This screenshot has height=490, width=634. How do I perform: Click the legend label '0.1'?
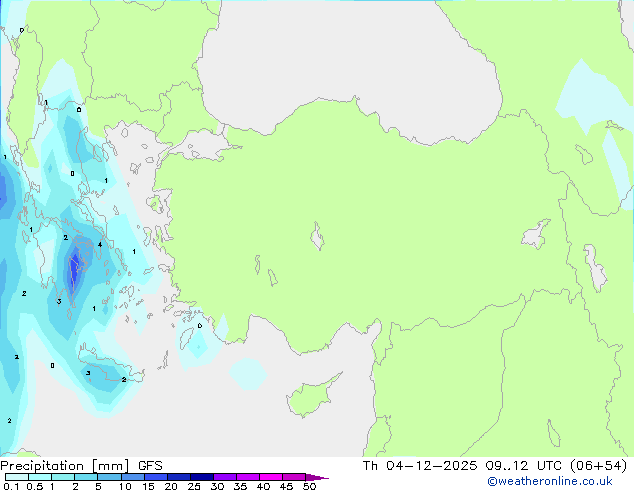11,486
